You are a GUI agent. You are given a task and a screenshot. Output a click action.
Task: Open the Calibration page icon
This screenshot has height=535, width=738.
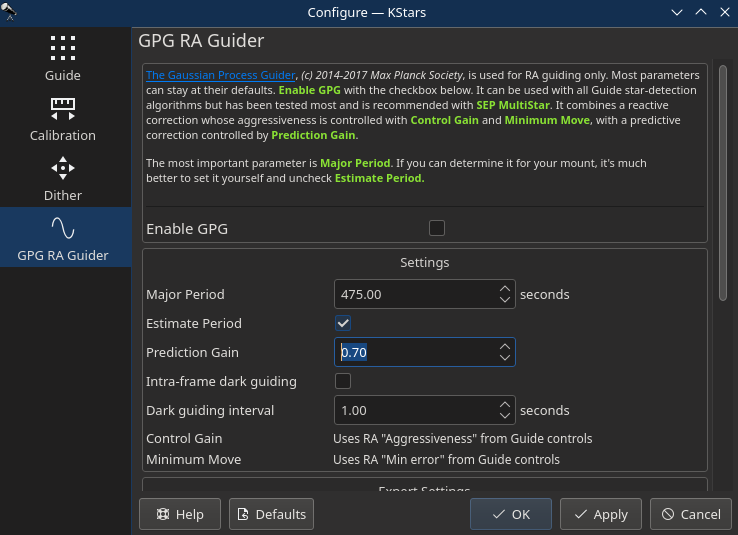(x=63, y=109)
